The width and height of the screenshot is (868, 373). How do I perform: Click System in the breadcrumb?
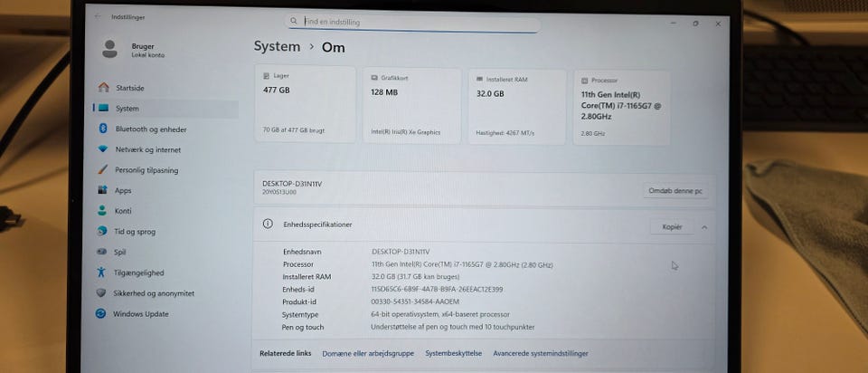click(x=277, y=46)
